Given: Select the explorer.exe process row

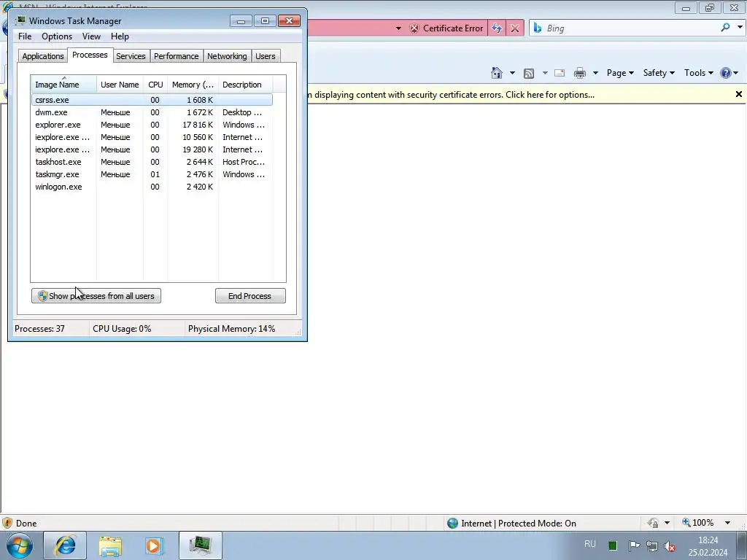Looking at the screenshot, I should pyautogui.click(x=152, y=125).
